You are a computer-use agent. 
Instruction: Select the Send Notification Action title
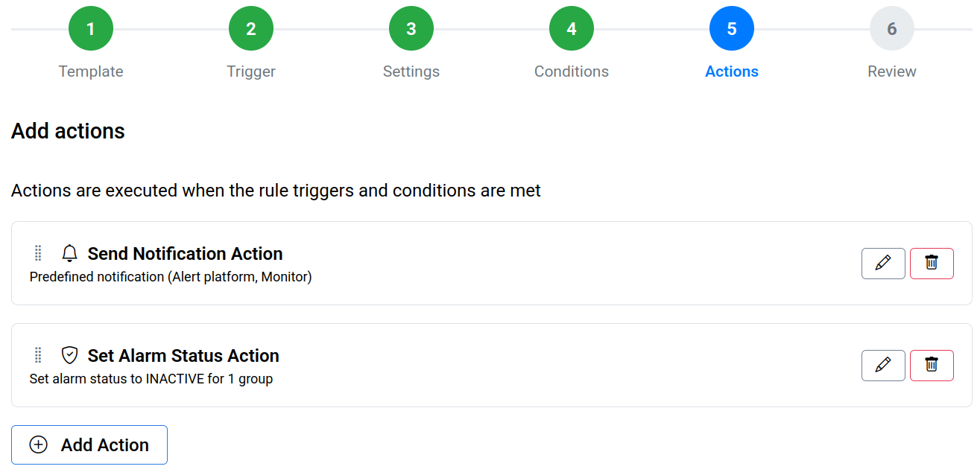click(185, 254)
